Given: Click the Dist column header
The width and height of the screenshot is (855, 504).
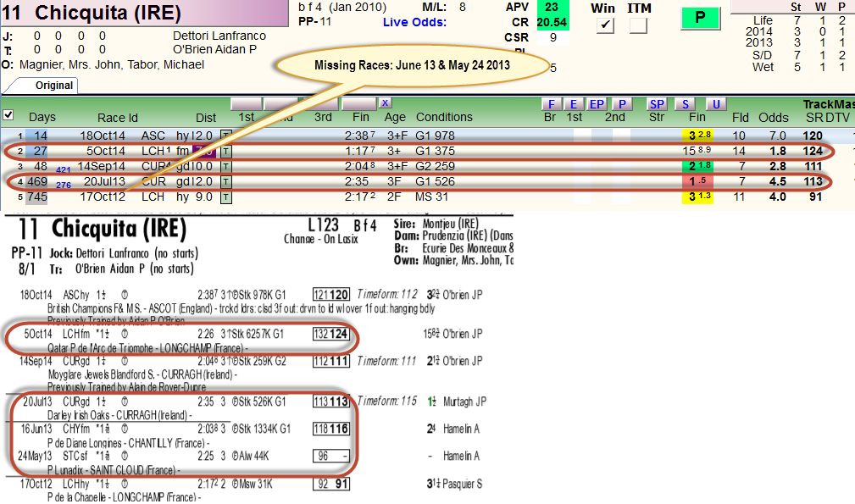Looking at the screenshot, I should click(x=206, y=118).
